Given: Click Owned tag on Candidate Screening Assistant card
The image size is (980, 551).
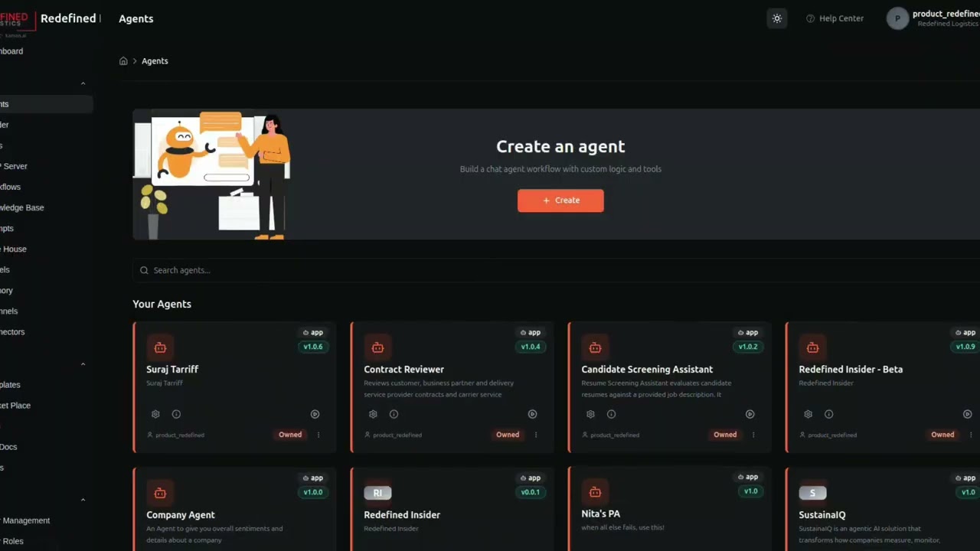Looking at the screenshot, I should click(725, 435).
